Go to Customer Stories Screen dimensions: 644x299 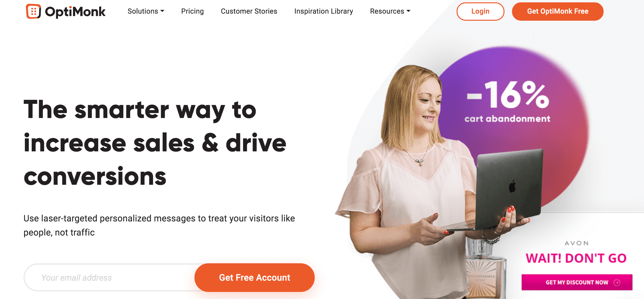(x=249, y=11)
